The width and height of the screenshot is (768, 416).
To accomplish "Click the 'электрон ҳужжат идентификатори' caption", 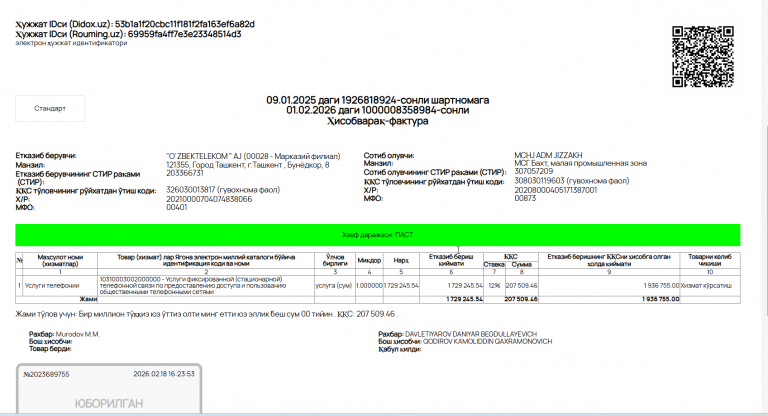I will tap(71, 43).
